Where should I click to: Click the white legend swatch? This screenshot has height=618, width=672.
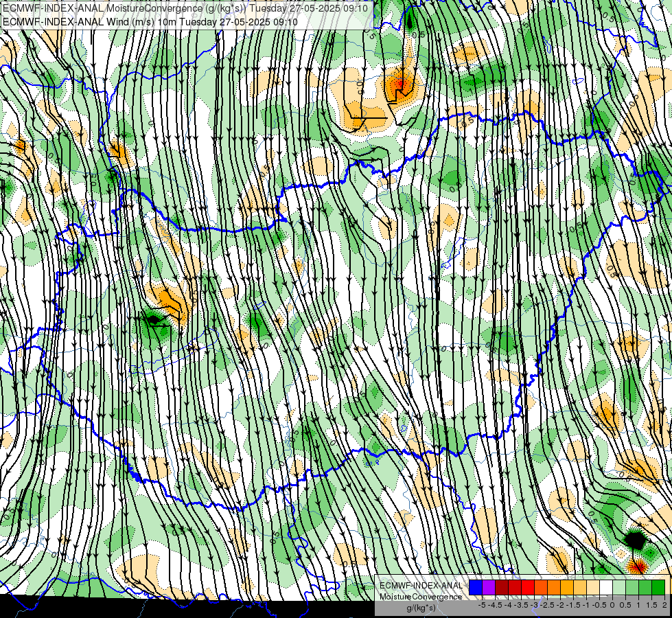(606, 588)
